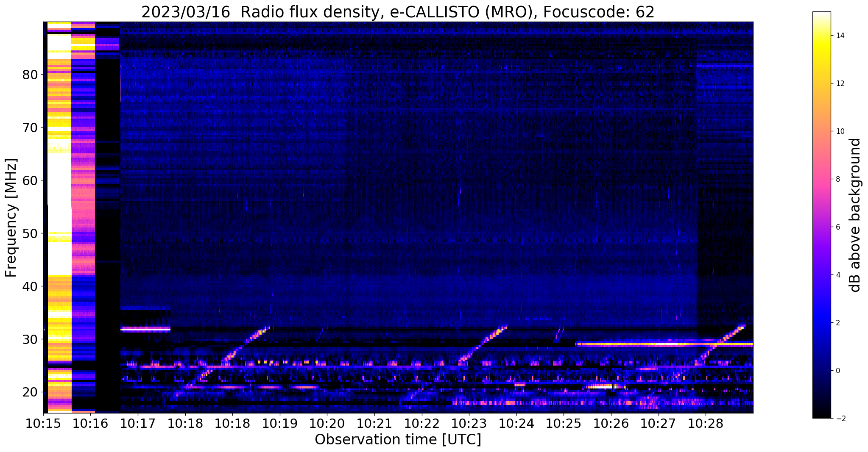Click the 12 tick on the colorbar
The width and height of the screenshot is (868, 452).
pyautogui.click(x=840, y=83)
